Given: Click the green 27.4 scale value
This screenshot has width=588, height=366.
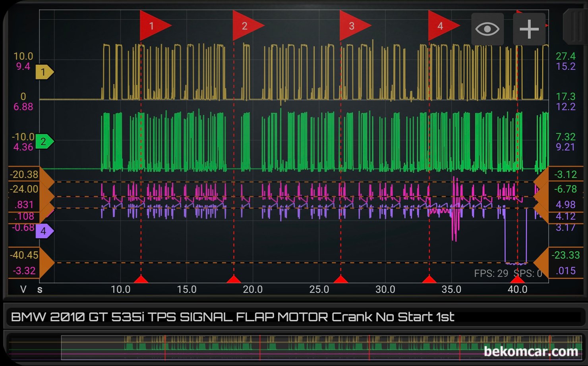Looking at the screenshot, I should click(x=566, y=56).
